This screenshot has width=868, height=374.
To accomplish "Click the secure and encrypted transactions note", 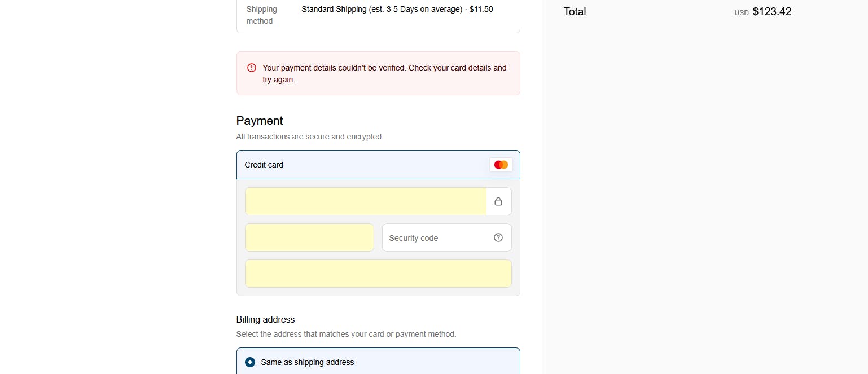I will point(309,137).
